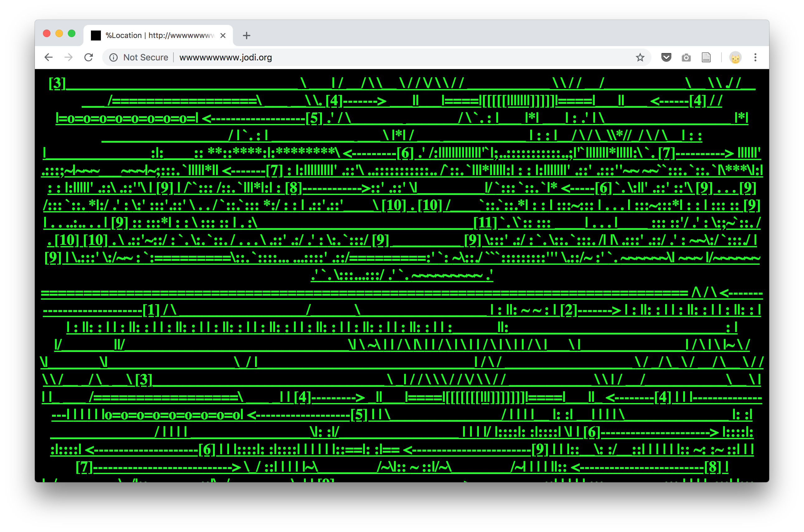Close the window with the red button
The width and height of the screenshot is (804, 532).
(x=47, y=33)
